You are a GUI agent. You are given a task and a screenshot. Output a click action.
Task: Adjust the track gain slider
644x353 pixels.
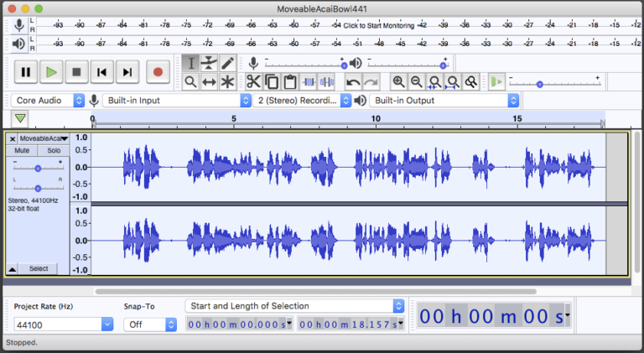coord(38,169)
